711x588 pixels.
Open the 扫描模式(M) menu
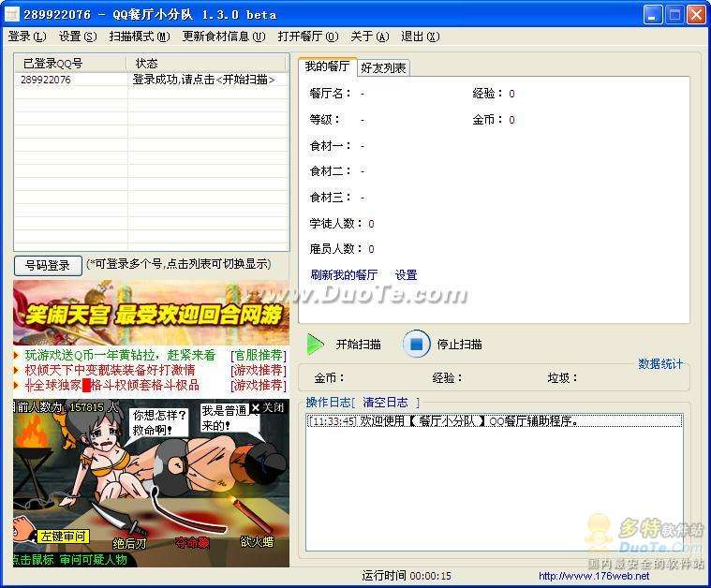(x=140, y=37)
